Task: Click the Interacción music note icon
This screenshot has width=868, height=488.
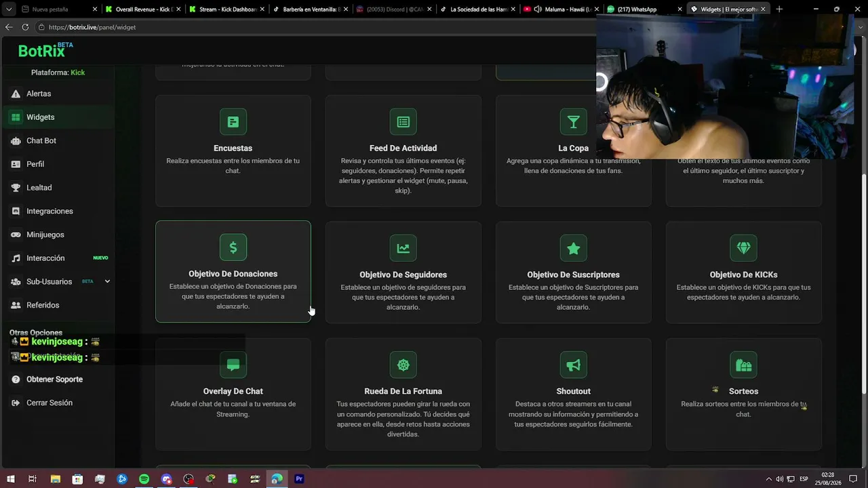Action: click(16, 258)
